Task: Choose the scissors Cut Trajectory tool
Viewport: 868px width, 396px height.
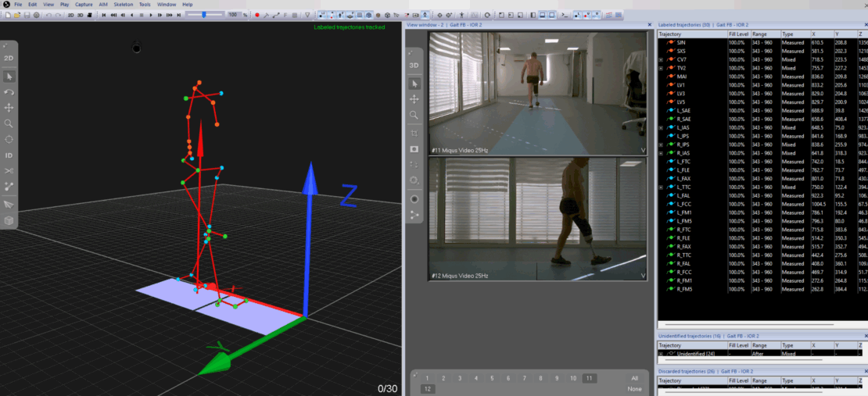Action: [x=9, y=171]
